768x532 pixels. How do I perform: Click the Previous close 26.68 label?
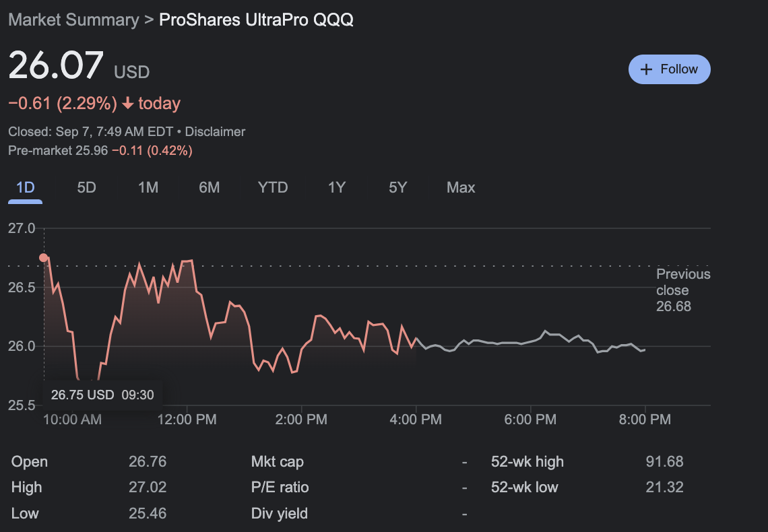coord(682,290)
